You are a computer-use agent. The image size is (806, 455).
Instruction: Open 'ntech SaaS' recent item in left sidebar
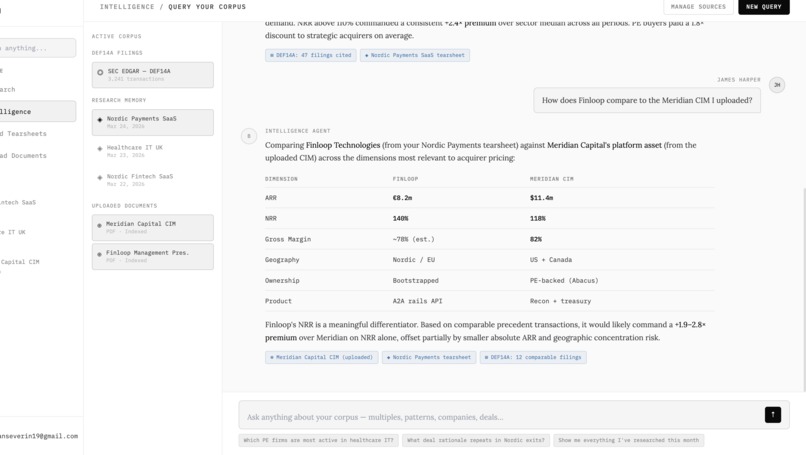coord(19,203)
